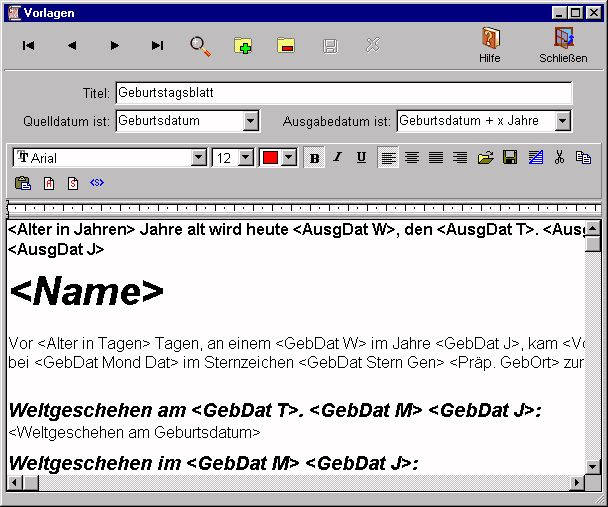Click the <Name> placeholder text
The width and height of the screenshot is (608, 507).
[86, 291]
